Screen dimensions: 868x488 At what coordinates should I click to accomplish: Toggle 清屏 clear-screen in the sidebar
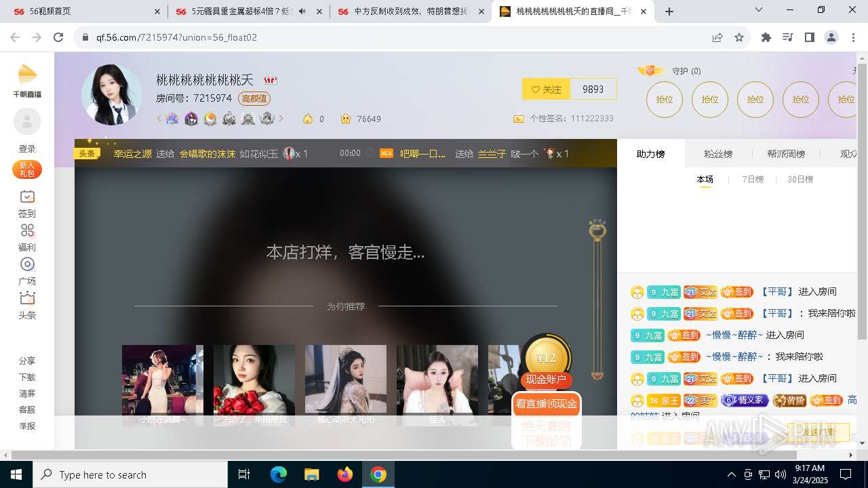(x=27, y=394)
